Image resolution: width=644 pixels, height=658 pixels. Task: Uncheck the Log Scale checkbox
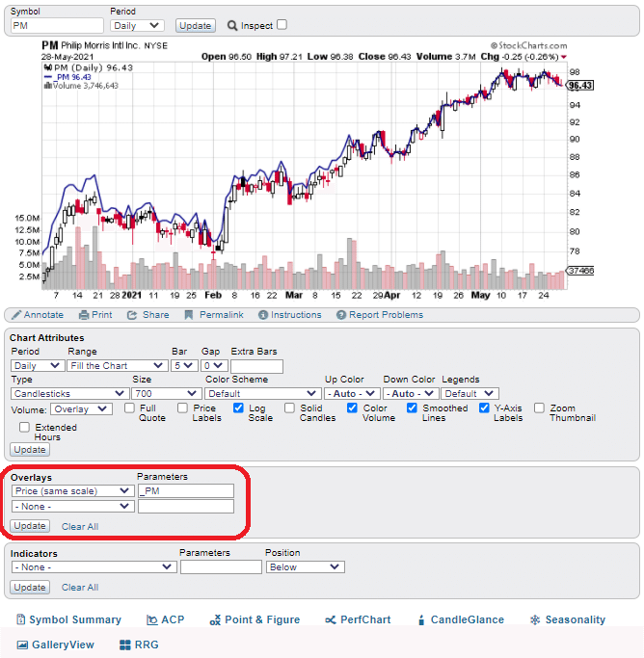point(238,408)
